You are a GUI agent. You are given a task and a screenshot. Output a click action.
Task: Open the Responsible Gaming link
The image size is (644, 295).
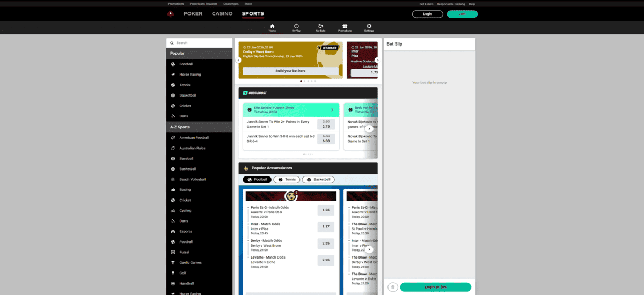451,4
